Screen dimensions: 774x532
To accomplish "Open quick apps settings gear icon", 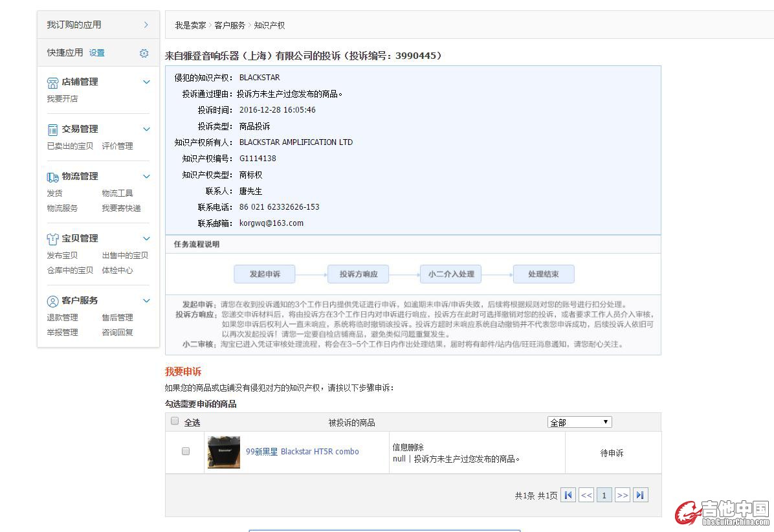I will (x=144, y=53).
